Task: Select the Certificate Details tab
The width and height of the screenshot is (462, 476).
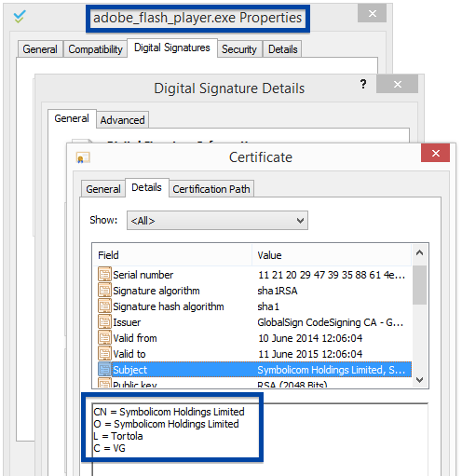Action: [146, 187]
